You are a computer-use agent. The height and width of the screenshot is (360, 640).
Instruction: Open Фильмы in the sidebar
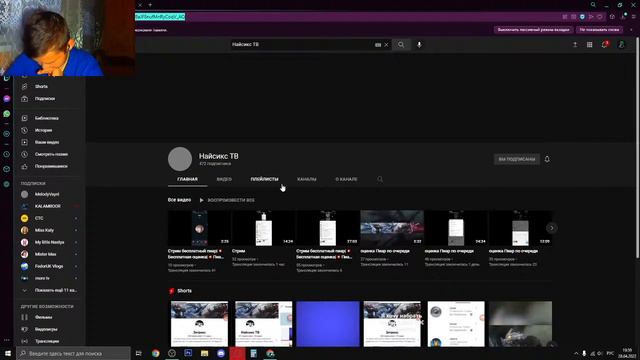(x=43, y=317)
